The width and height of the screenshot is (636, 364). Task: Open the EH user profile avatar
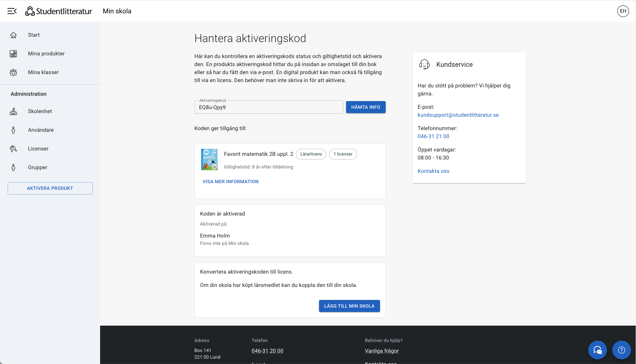[623, 11]
